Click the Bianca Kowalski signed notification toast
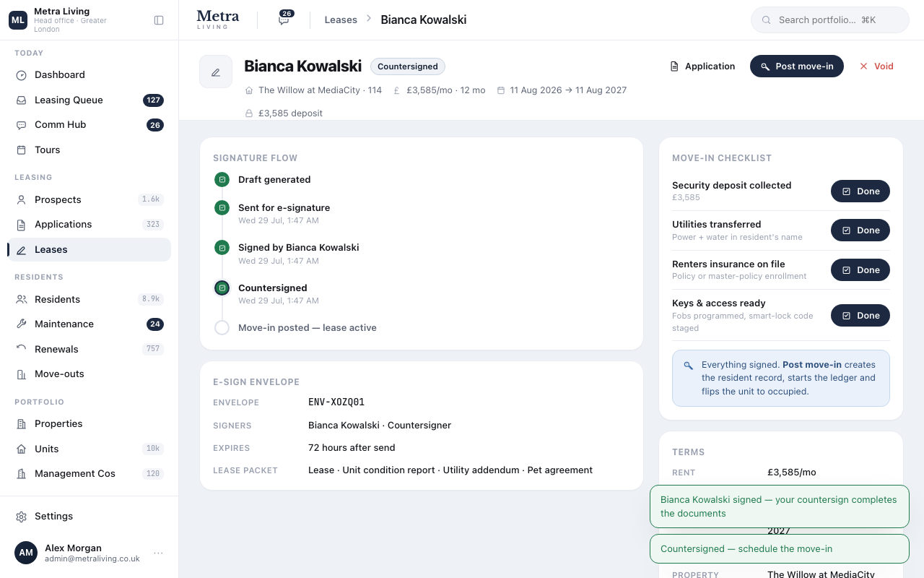This screenshot has height=578, width=924. coord(780,506)
